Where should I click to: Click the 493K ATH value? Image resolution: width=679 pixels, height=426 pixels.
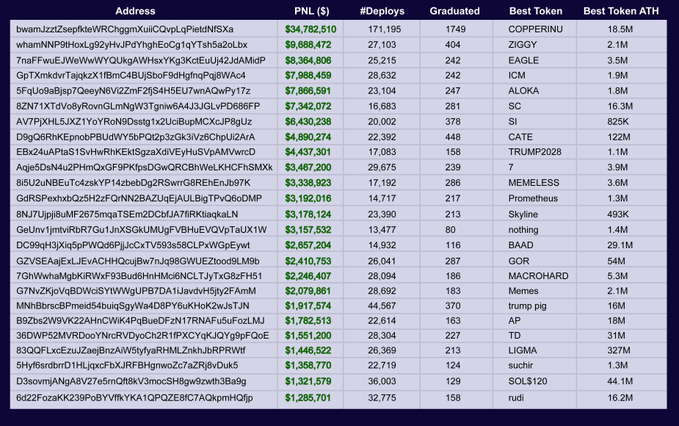(618, 214)
